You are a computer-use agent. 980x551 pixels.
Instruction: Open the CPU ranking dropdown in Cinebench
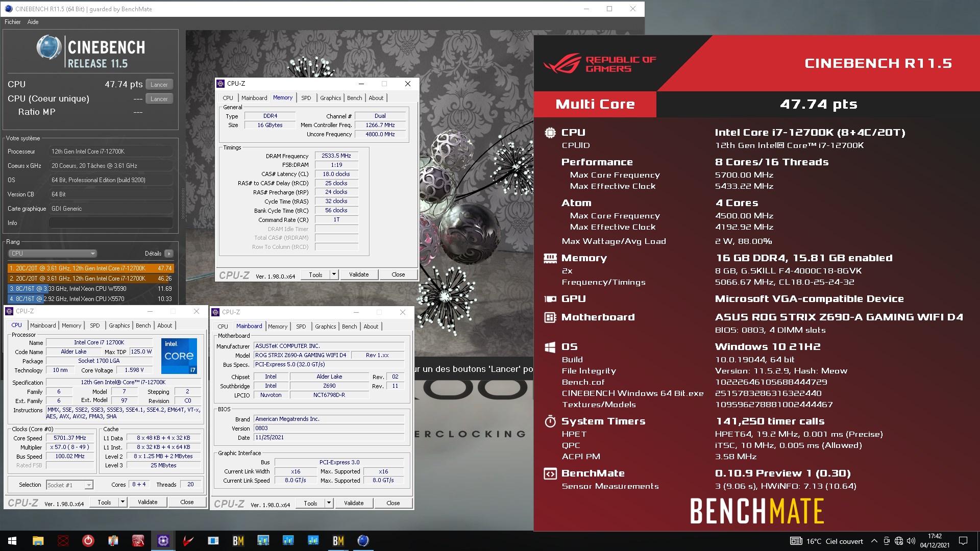[x=52, y=254]
